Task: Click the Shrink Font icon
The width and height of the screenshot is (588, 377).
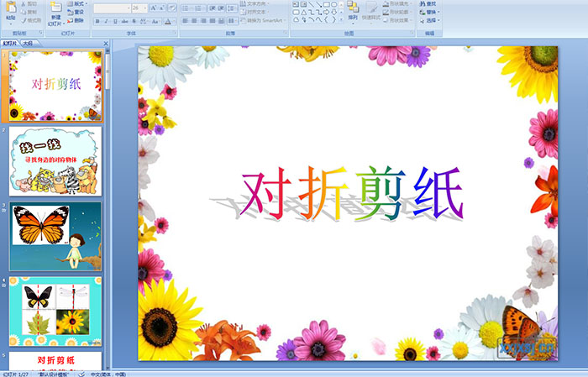Action: 162,8
